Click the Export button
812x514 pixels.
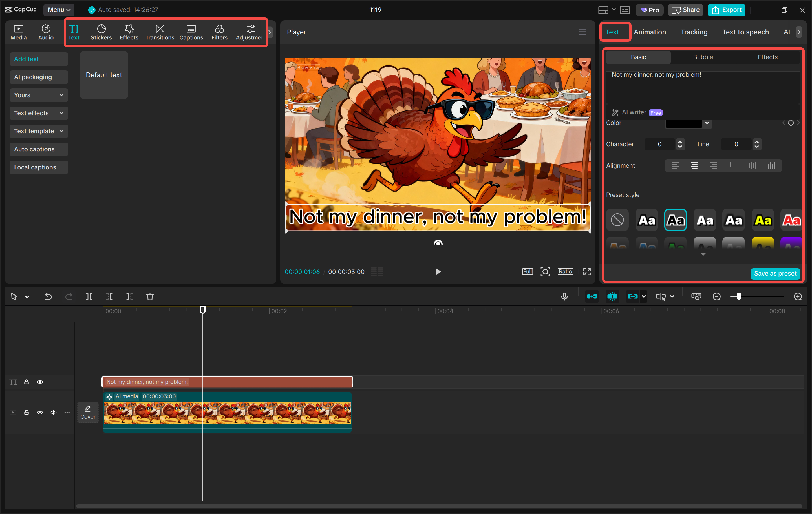click(x=726, y=10)
